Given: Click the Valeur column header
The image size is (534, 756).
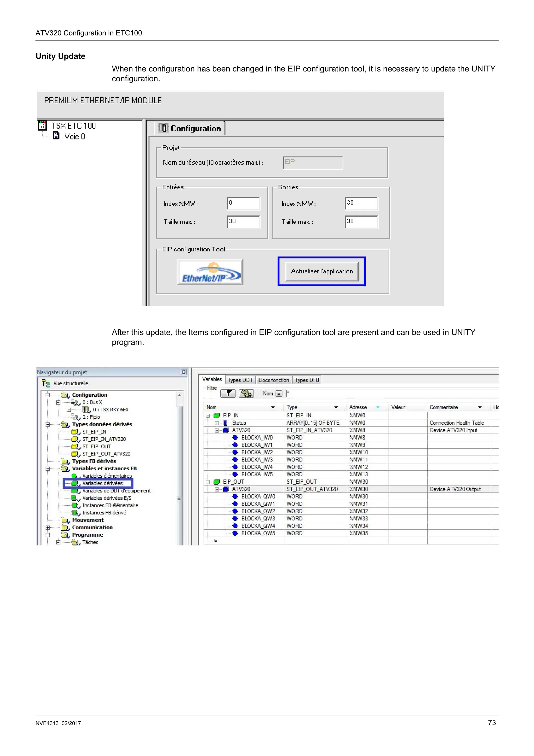Looking at the screenshot, I should click(x=408, y=407).
